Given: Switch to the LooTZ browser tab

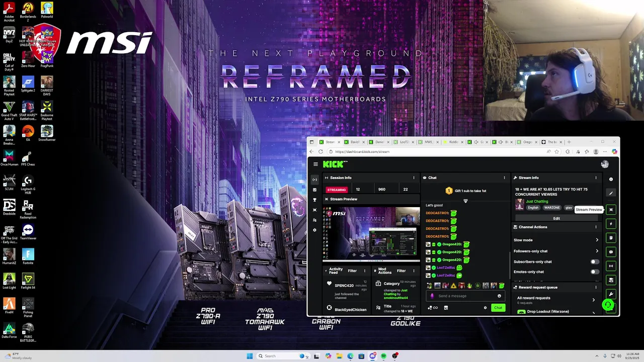Looking at the screenshot, I should click(x=405, y=142).
